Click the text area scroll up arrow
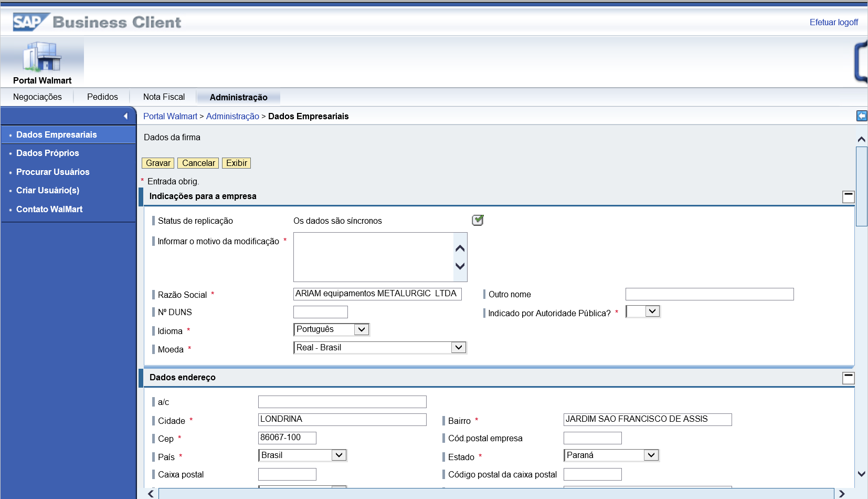 point(460,248)
